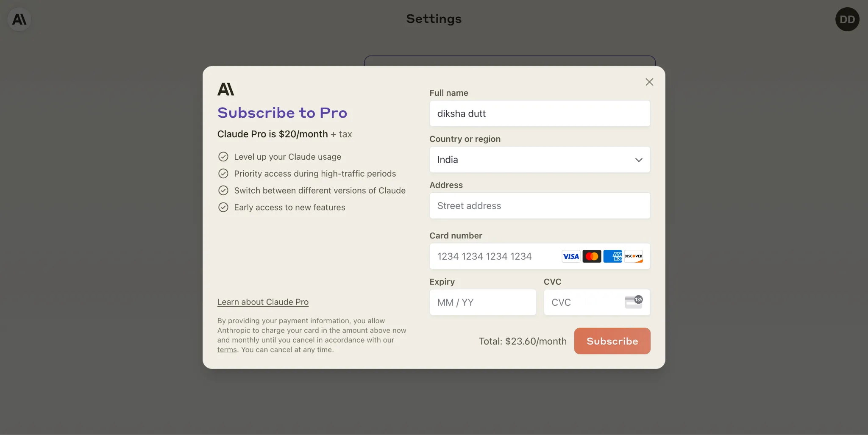Screen dimensions: 868x435
Task: Click the Anthropic logo in top-left corner
Action: 19,19
